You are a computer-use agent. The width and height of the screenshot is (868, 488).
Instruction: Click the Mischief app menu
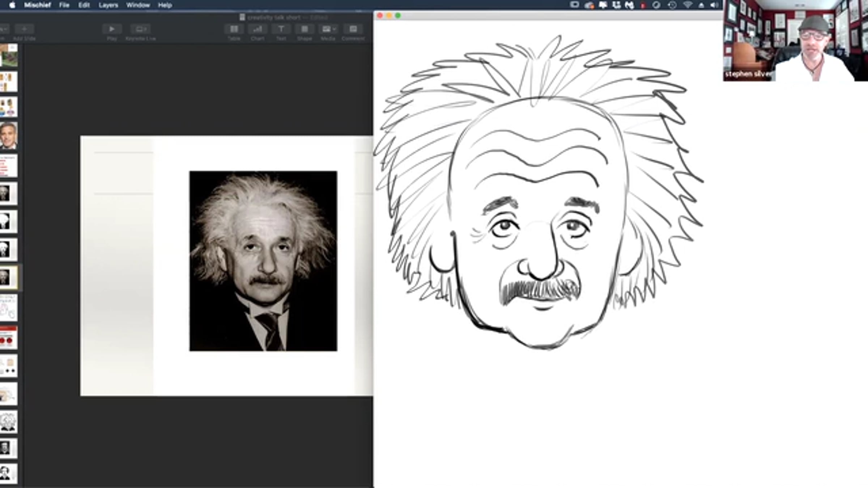tap(37, 5)
